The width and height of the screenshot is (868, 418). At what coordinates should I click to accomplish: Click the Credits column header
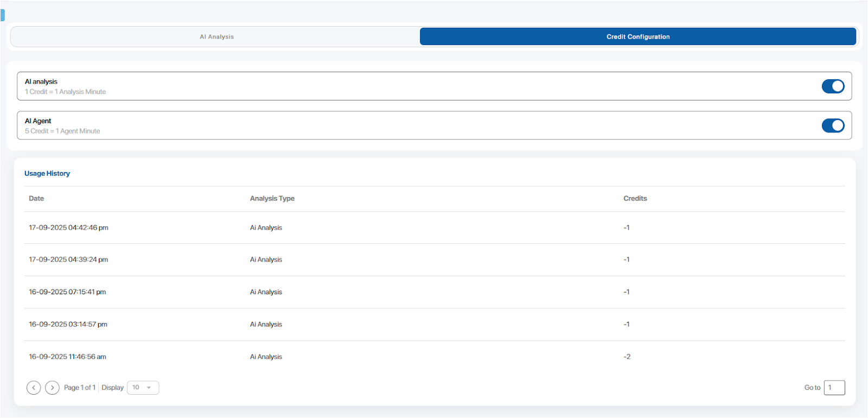click(x=635, y=199)
